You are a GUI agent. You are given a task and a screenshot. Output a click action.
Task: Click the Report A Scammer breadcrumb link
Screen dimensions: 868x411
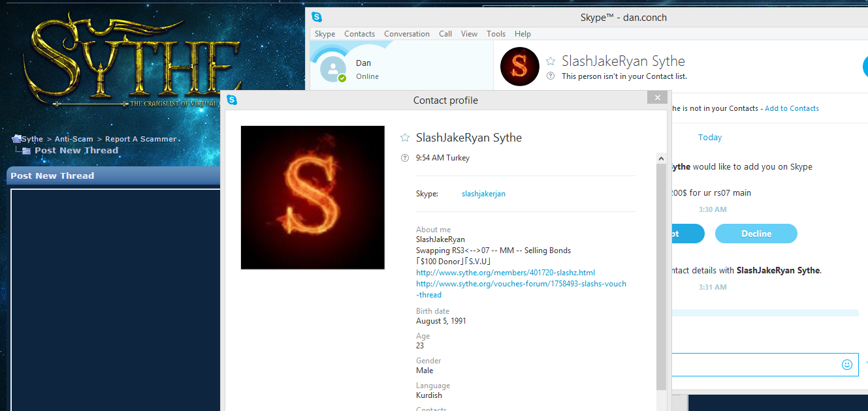coord(140,139)
